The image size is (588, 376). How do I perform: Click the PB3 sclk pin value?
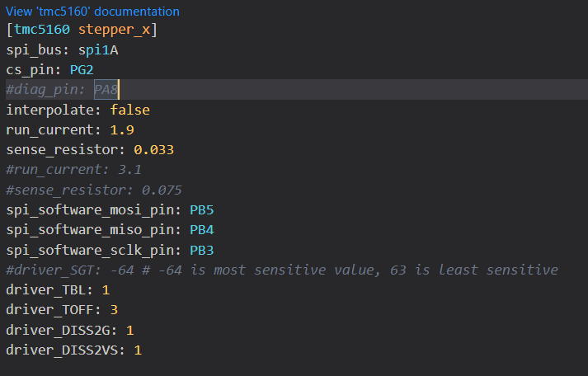click(x=202, y=250)
